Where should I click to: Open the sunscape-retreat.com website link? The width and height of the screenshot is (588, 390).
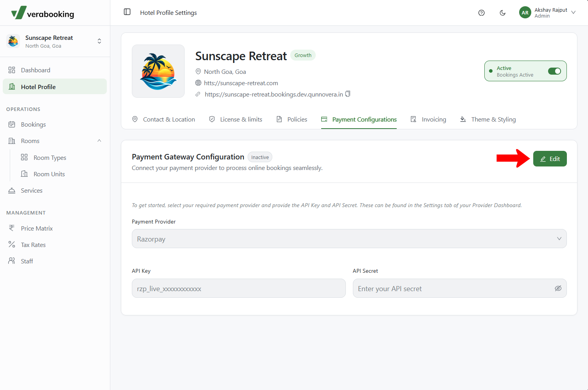tap(241, 83)
